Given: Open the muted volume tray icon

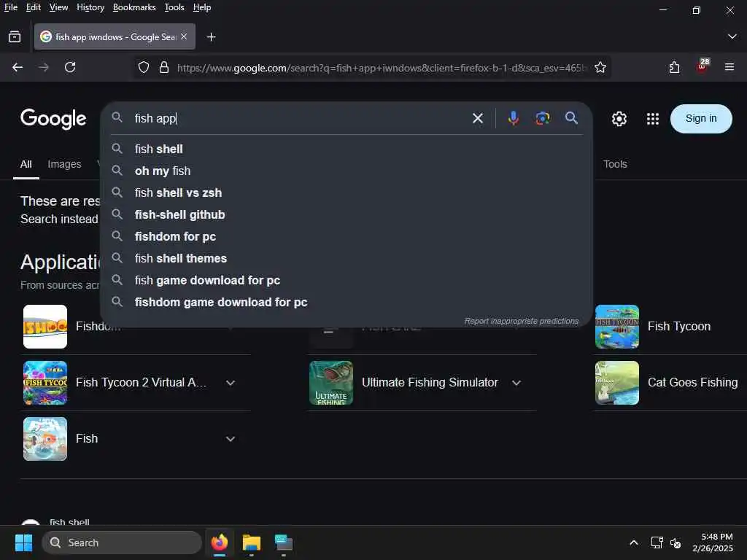Looking at the screenshot, I should tap(676, 542).
